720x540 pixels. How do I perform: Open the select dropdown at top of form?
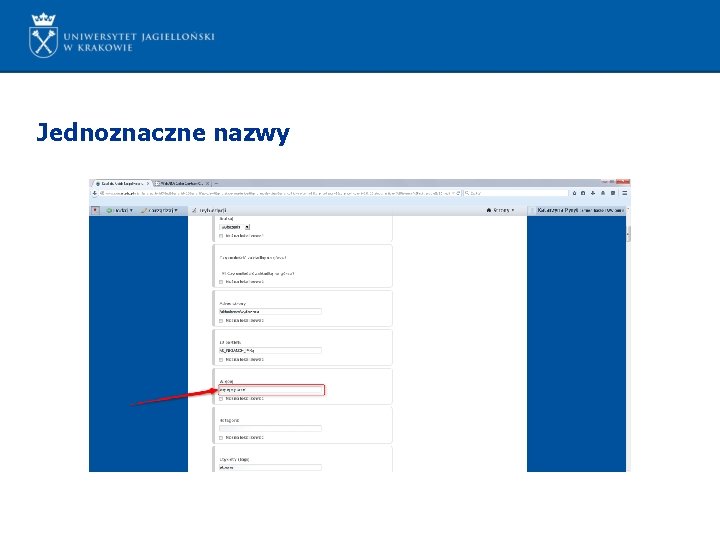tap(235, 227)
